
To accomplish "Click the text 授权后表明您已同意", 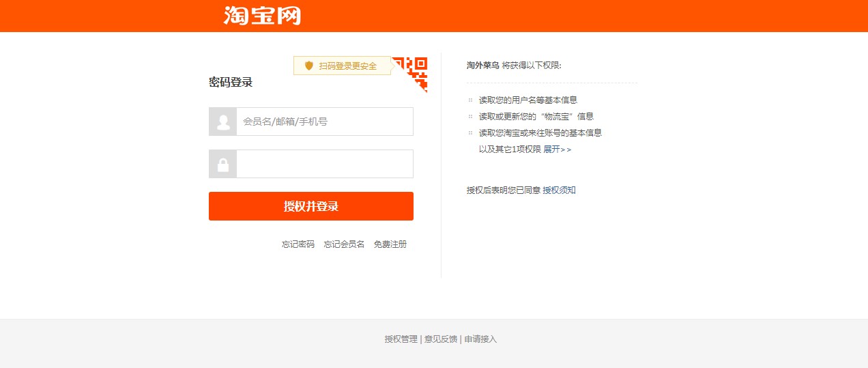I will click(x=504, y=190).
